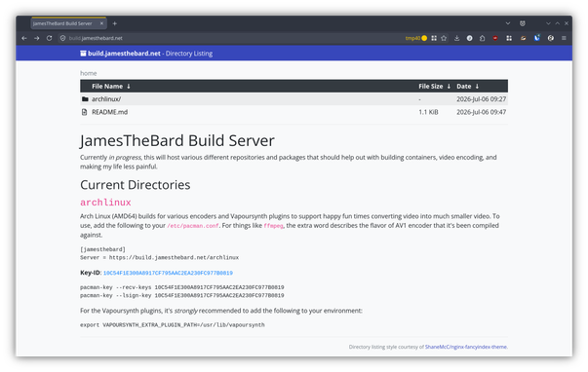Expand the list all tabs chevron

[508, 23]
